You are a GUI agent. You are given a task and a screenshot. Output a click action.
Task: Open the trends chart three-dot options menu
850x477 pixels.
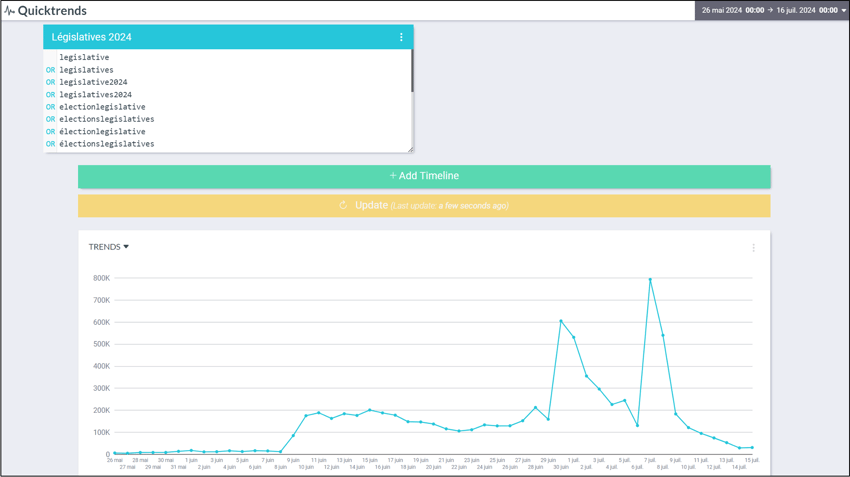[753, 247]
